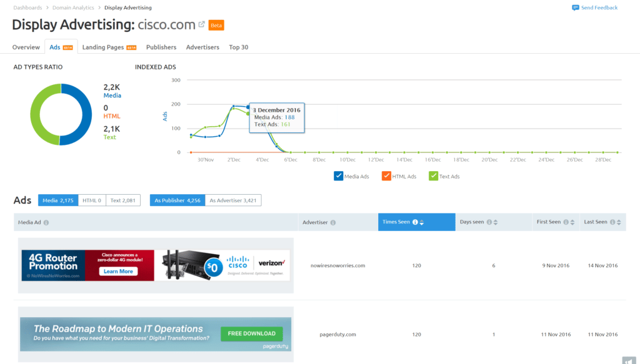Click info icon in Times Seen header
The width and height of the screenshot is (640, 364).
click(415, 222)
